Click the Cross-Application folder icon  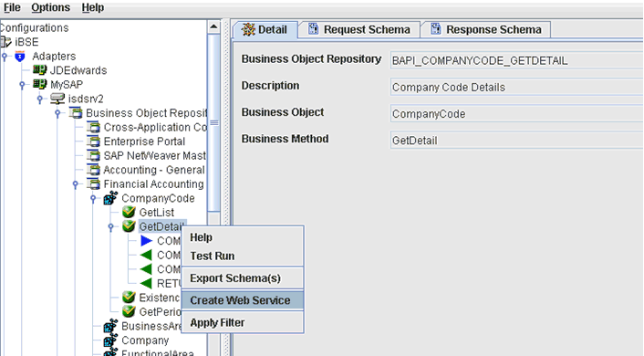click(x=93, y=127)
